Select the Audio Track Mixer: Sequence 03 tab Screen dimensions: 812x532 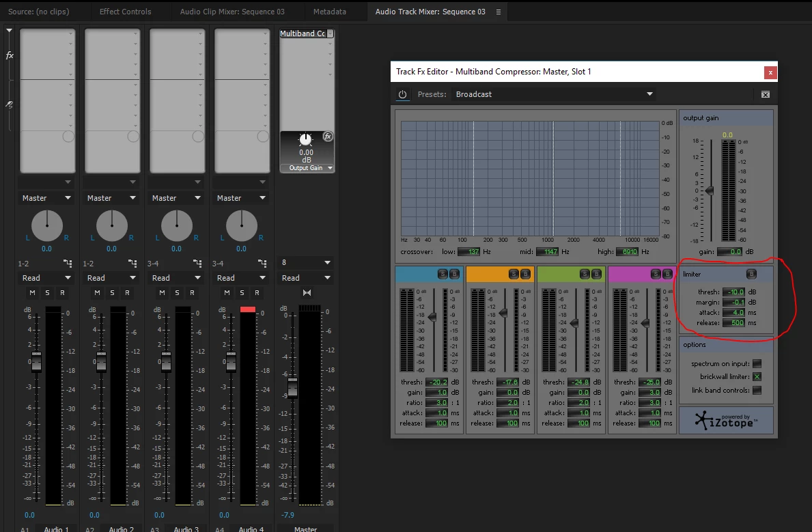(430, 12)
